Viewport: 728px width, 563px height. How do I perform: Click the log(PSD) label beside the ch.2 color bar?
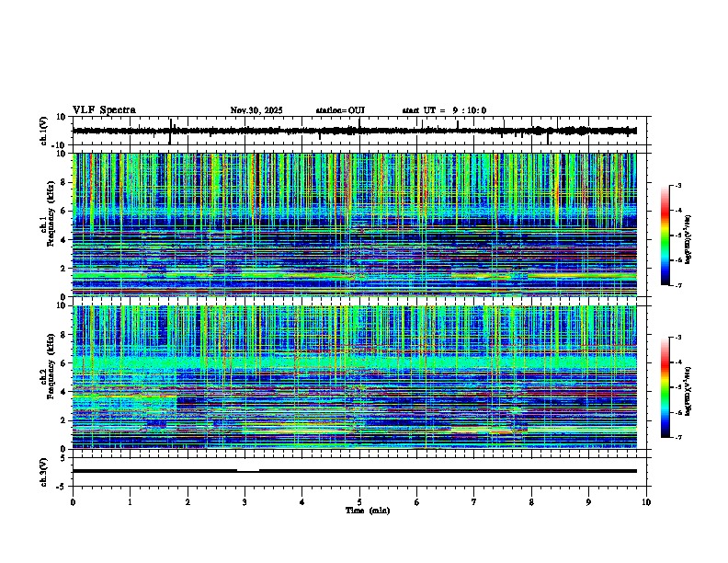pos(688,391)
